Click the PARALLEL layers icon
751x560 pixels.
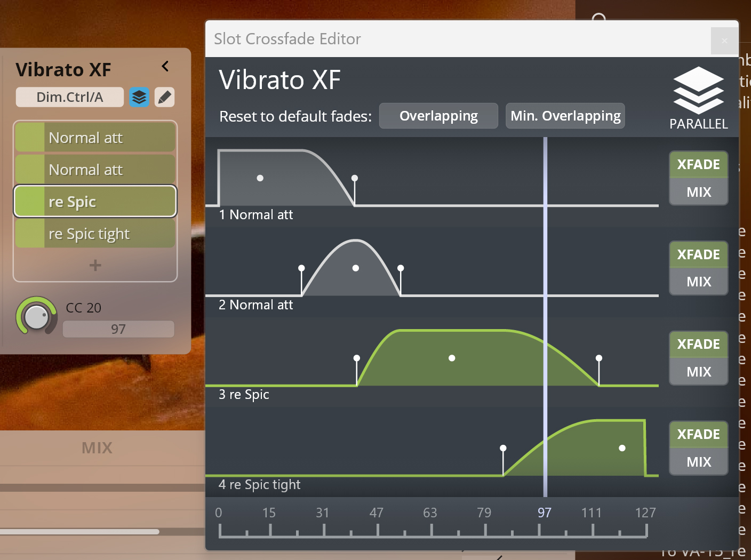pyautogui.click(x=698, y=90)
